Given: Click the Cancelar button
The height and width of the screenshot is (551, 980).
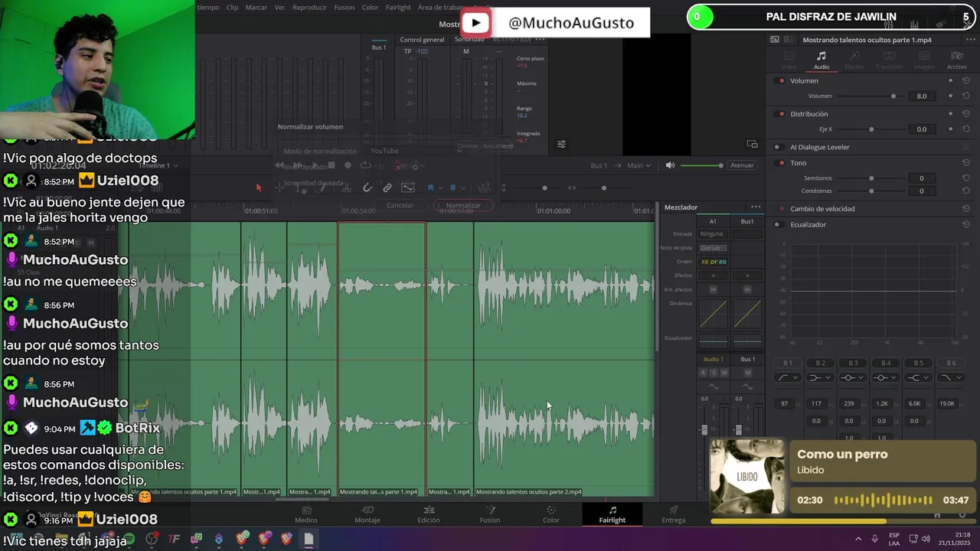Looking at the screenshot, I should click(400, 205).
